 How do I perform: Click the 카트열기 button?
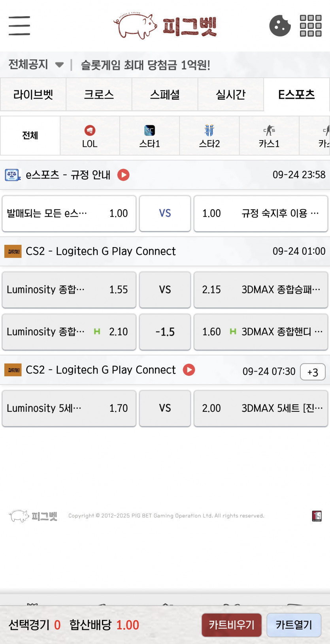pyautogui.click(x=294, y=625)
